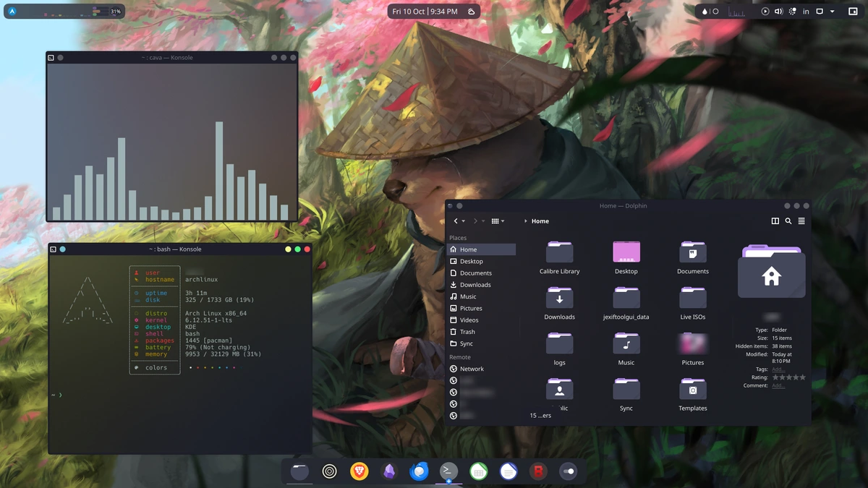The image size is (868, 488).
Task: Open Thunderbird from the dock
Action: tap(419, 471)
